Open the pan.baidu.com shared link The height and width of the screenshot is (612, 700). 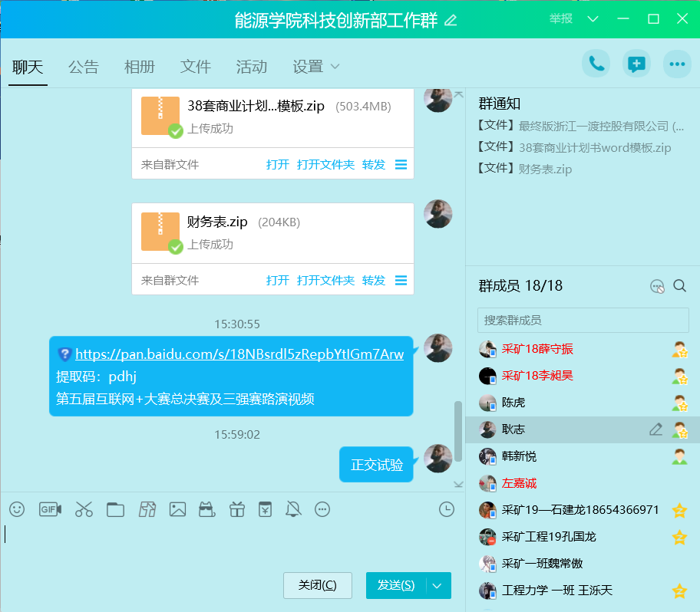point(239,354)
